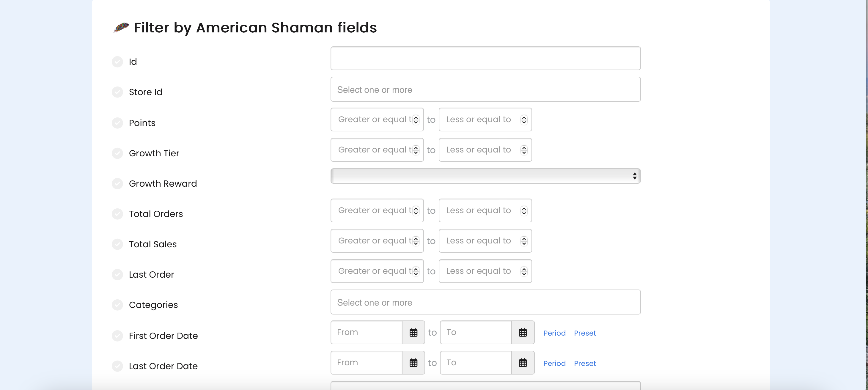Click Period link for Last Order Date
Viewport: 868px width, 390px height.
[x=554, y=363]
